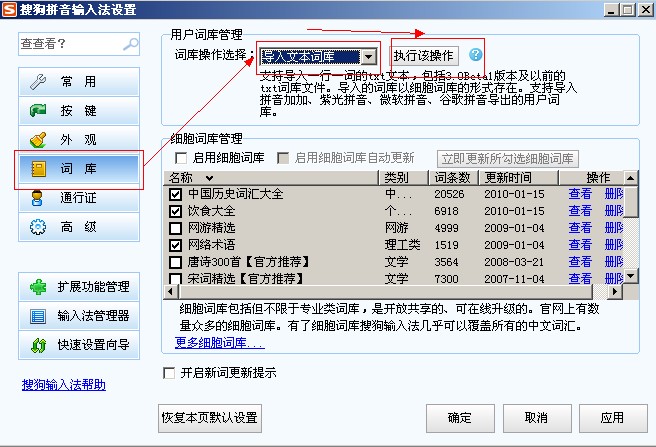Open the 搜狗输入法帮助 link
656x447 pixels.
pyautogui.click(x=64, y=385)
